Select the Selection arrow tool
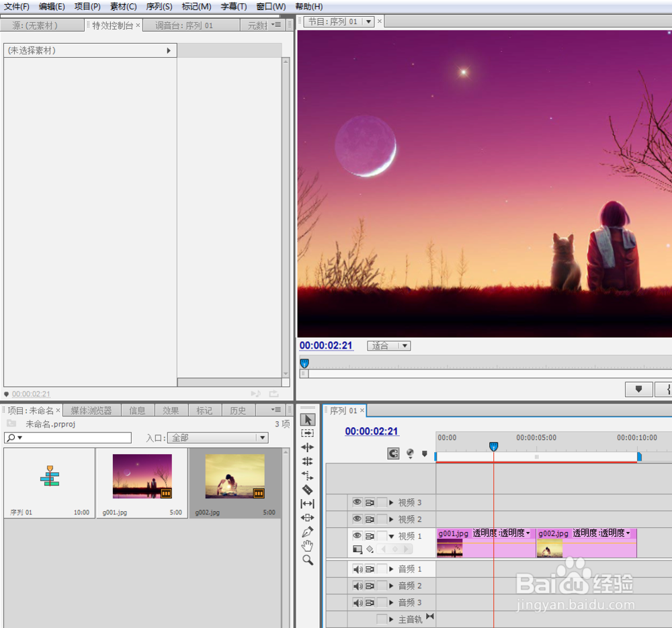 tap(308, 419)
